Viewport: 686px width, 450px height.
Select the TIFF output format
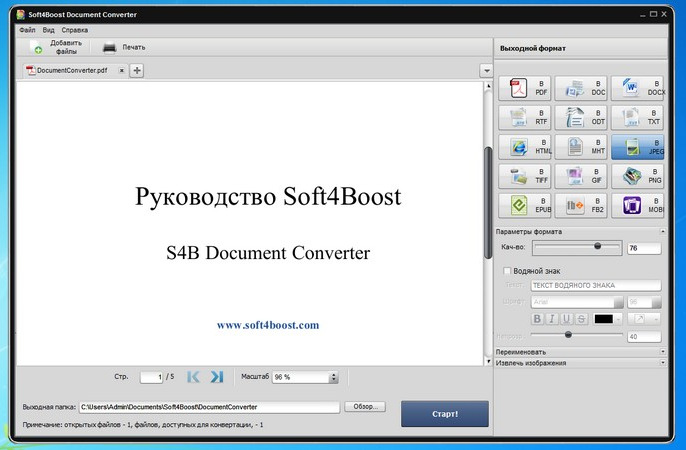tap(524, 176)
